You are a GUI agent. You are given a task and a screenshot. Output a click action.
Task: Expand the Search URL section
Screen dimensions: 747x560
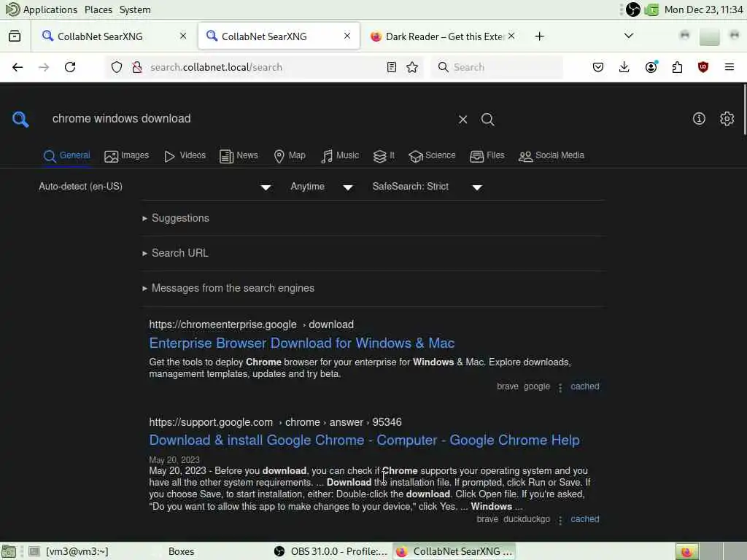coord(175,253)
